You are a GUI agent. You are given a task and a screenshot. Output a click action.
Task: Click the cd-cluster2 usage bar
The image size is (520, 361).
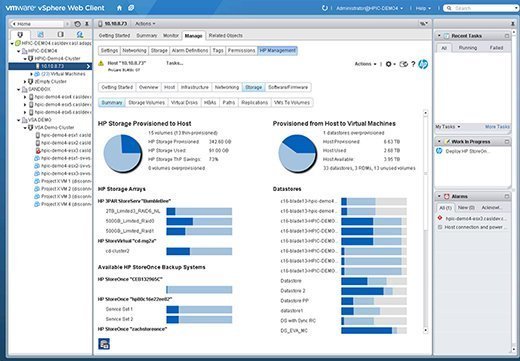coord(199,251)
